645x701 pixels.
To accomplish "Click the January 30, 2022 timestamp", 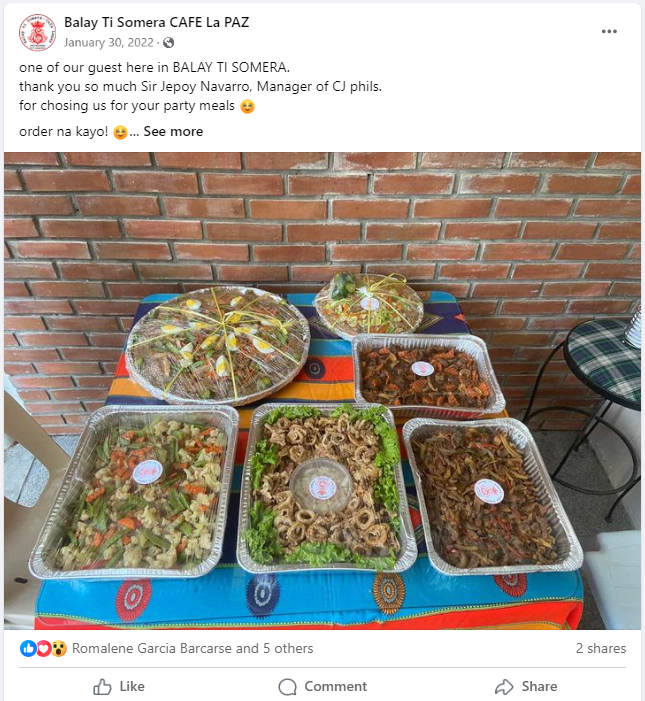I will pos(109,42).
